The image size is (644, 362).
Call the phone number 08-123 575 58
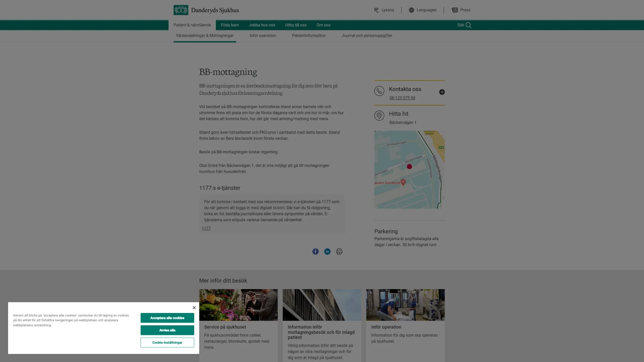pos(402,98)
